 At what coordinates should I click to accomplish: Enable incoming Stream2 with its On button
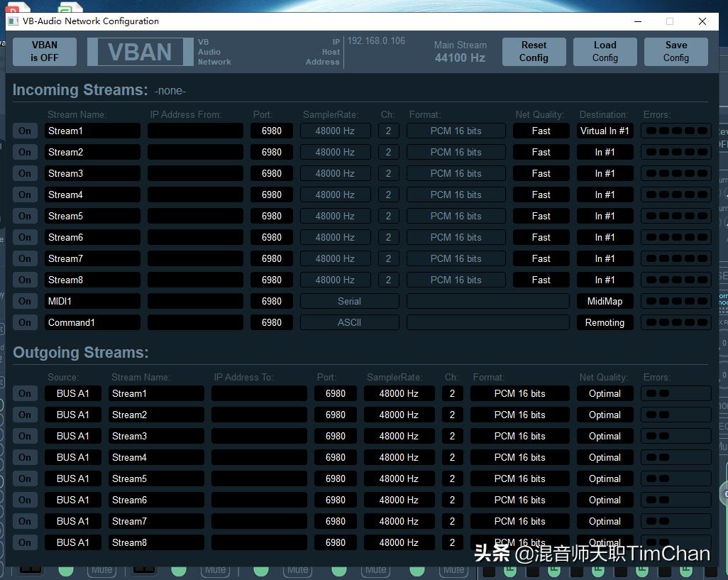(25, 153)
